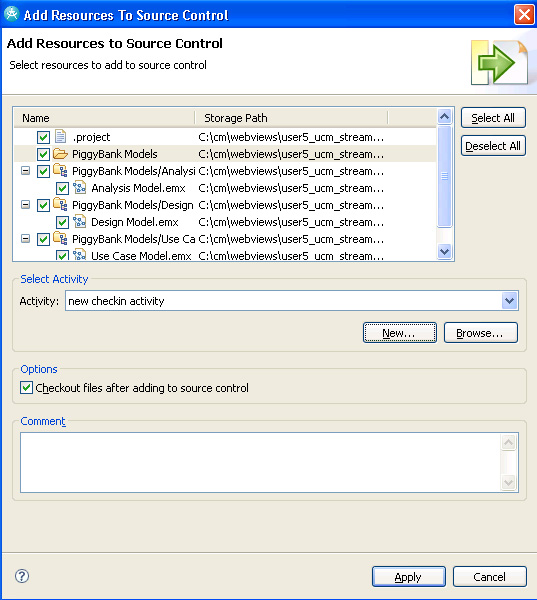Uncheck the Analysis Model.emx checkbox
This screenshot has width=537, height=600.
click(x=62, y=188)
